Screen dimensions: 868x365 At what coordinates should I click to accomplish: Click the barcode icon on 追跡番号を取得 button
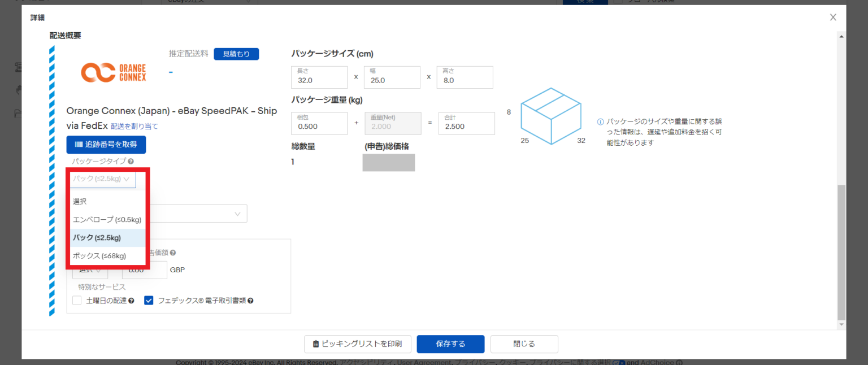[x=80, y=145]
